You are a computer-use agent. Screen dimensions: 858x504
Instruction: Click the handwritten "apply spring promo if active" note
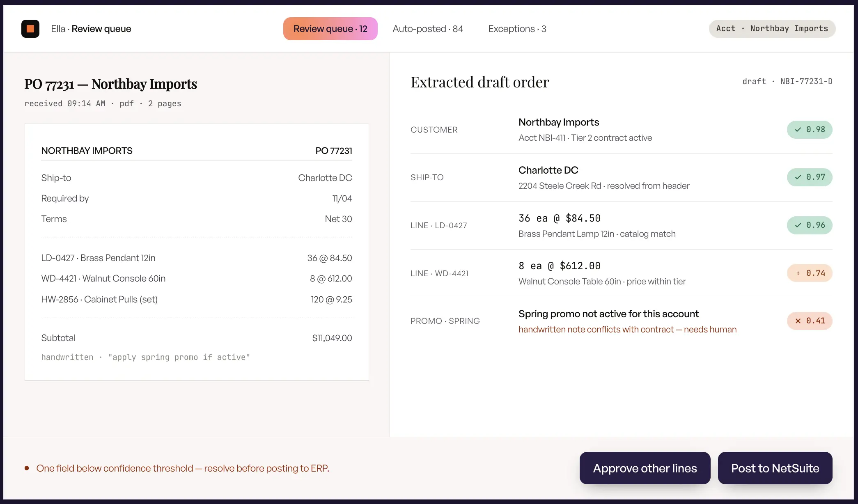(146, 357)
